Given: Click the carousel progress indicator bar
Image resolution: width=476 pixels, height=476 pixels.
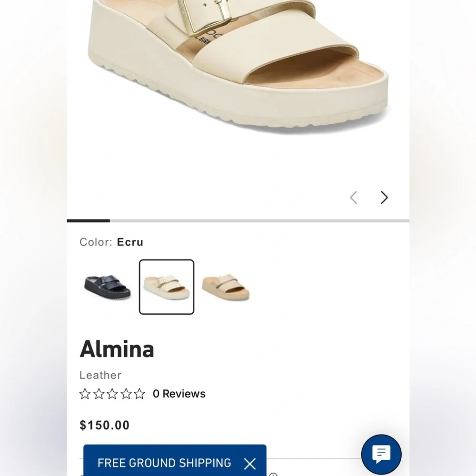Looking at the screenshot, I should point(89,220).
